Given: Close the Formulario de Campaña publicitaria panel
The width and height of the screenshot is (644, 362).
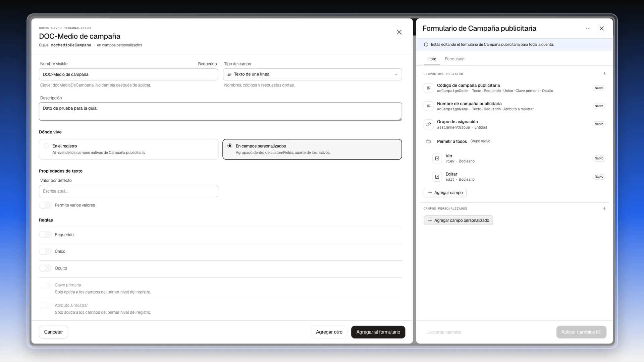Looking at the screenshot, I should pyautogui.click(x=602, y=28).
